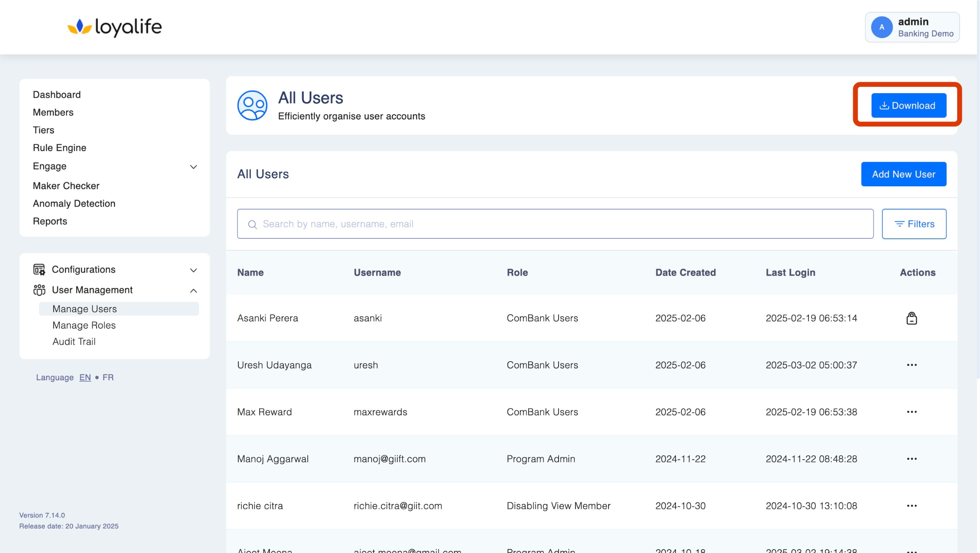This screenshot has height=553, width=980.
Task: Open three-dot menu for Max Reward
Action: tap(911, 412)
